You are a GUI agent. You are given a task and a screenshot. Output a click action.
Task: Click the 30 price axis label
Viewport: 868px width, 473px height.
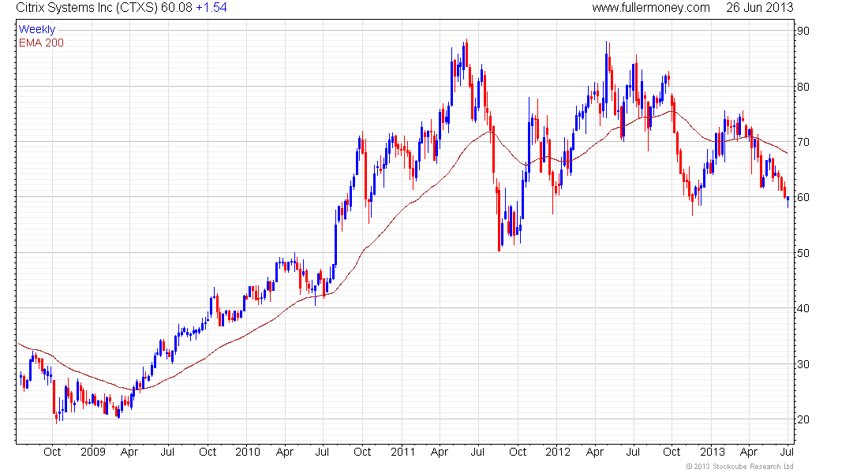coord(803,364)
